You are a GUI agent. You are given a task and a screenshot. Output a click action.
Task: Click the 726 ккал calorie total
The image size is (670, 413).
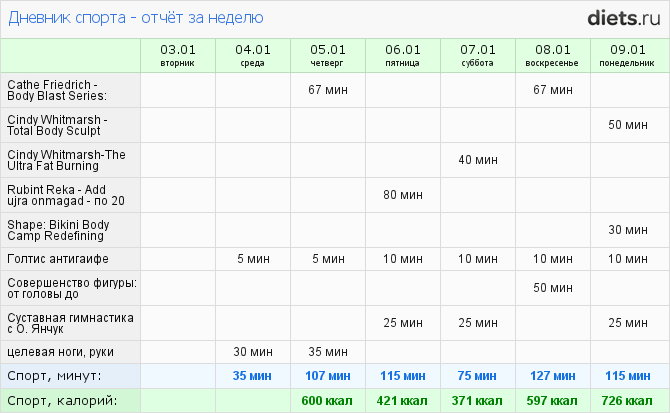628,400
